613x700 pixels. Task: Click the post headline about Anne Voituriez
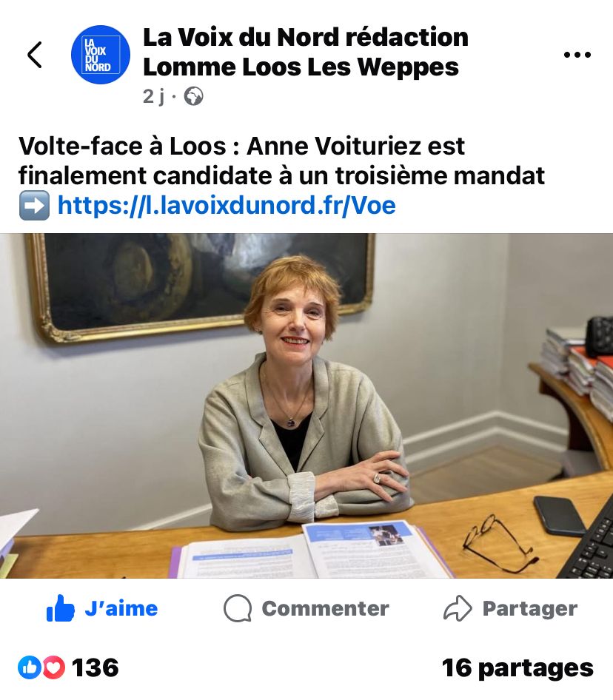pos(281,161)
